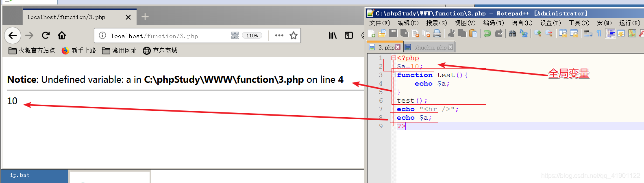
Task: Bookmark this page with the star icon
Action: point(293,36)
